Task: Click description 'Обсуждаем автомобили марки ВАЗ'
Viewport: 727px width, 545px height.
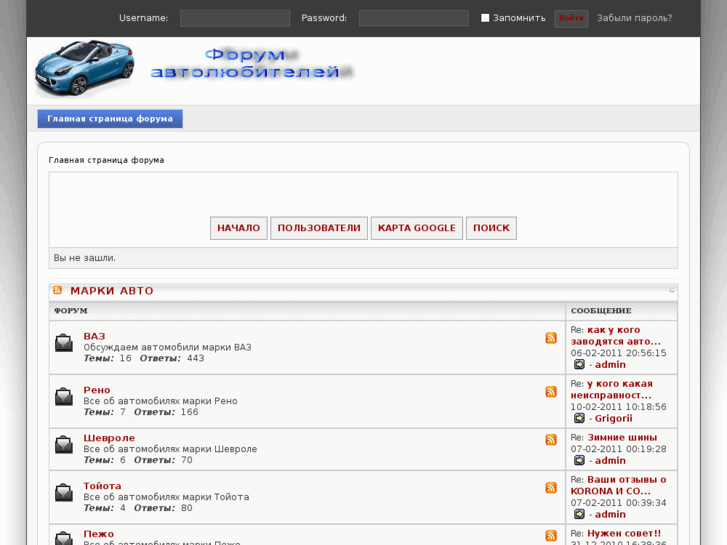Action: [x=167, y=347]
